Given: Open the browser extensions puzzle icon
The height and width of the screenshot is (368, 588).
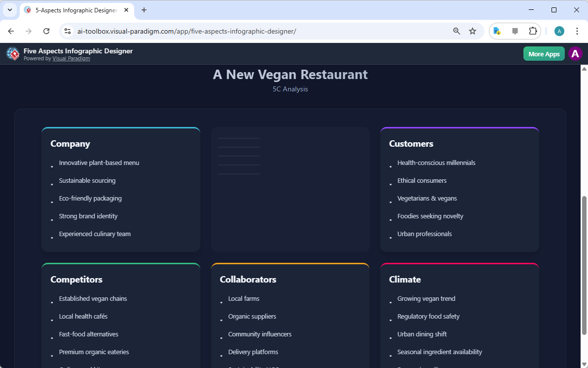Looking at the screenshot, I should pyautogui.click(x=533, y=31).
